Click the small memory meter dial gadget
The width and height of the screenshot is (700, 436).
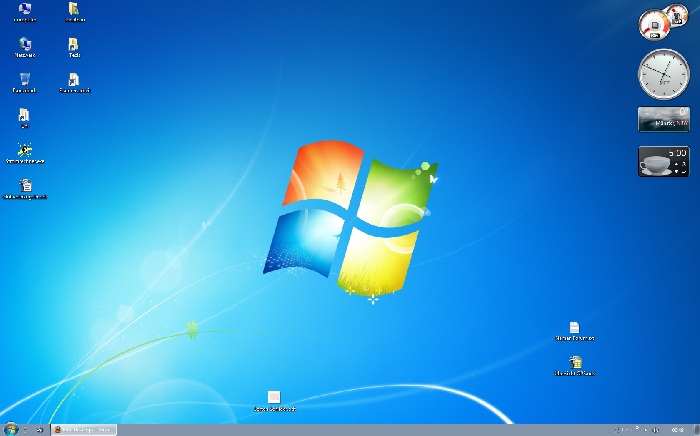coord(677,16)
